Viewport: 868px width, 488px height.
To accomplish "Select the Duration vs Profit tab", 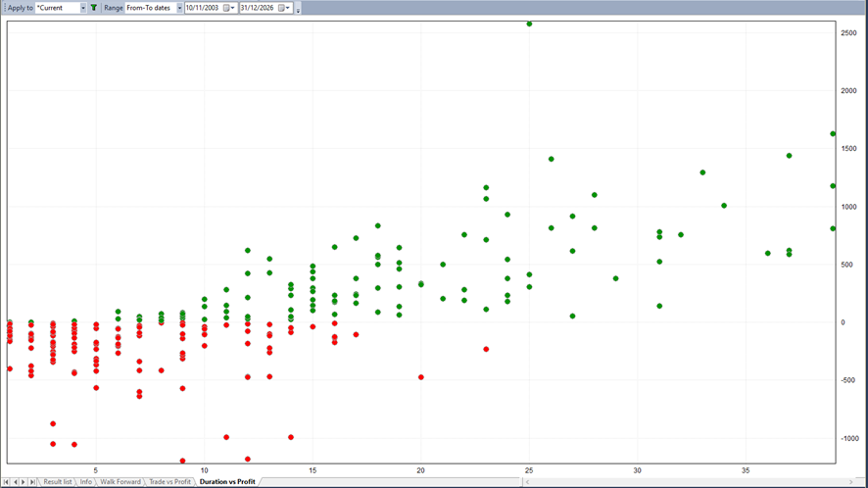I will tap(227, 482).
